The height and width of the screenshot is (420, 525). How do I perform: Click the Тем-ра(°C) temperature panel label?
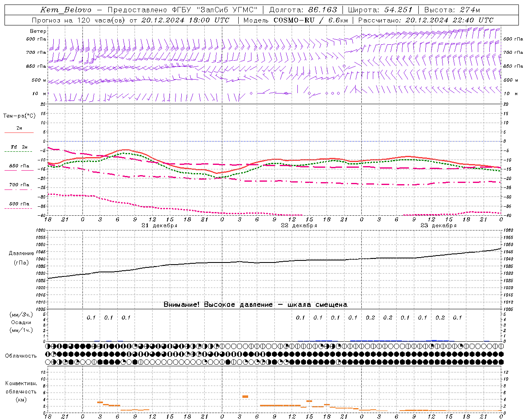[x=19, y=116]
